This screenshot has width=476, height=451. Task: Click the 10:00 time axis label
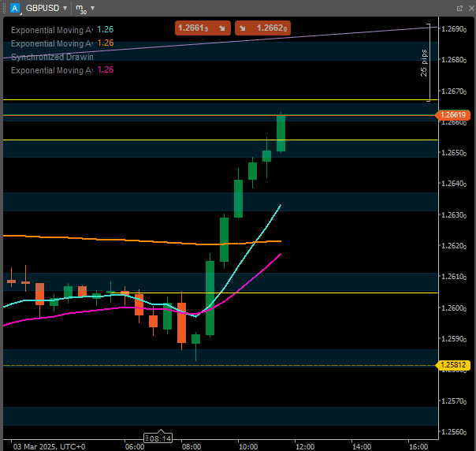(x=248, y=447)
